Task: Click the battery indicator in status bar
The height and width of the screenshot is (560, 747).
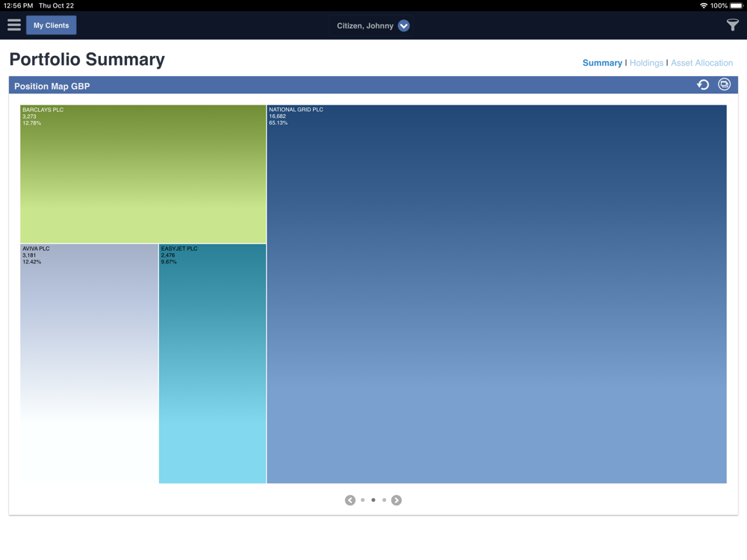Action: (737, 6)
